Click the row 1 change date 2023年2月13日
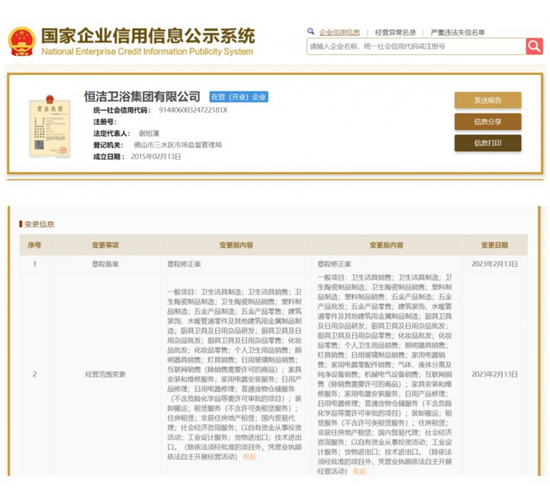This screenshot has width=550, height=490. tap(495, 264)
